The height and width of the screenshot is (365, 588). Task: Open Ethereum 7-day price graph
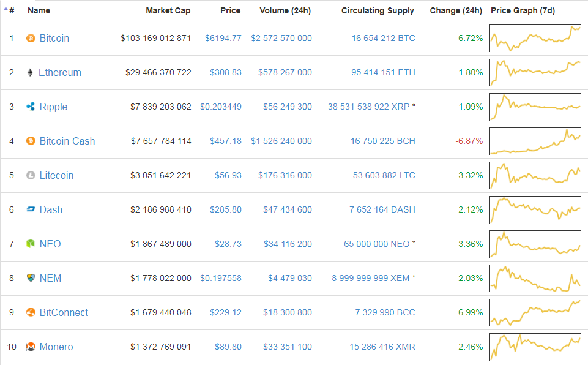535,72
